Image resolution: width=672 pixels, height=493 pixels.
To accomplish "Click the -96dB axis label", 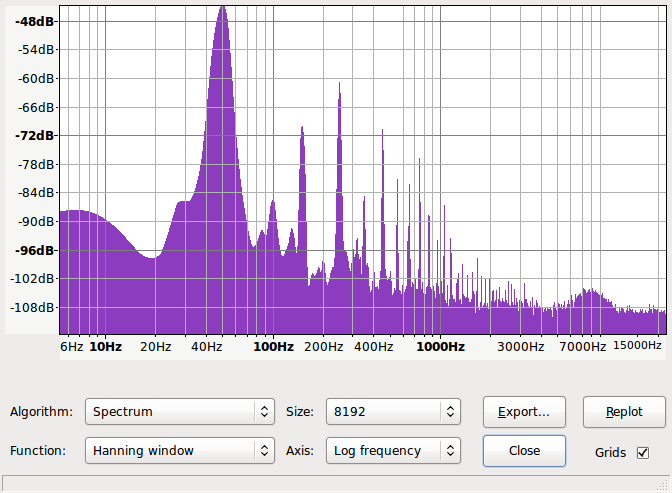I will click(34, 250).
